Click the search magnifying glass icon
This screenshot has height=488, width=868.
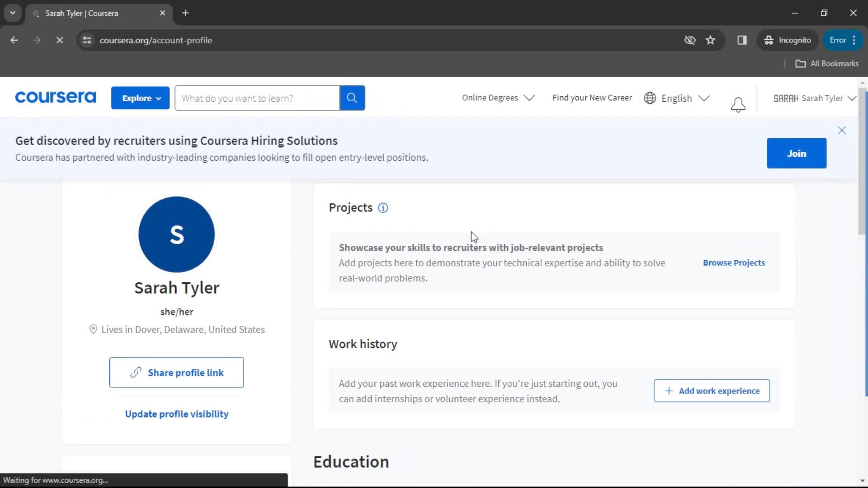click(352, 98)
